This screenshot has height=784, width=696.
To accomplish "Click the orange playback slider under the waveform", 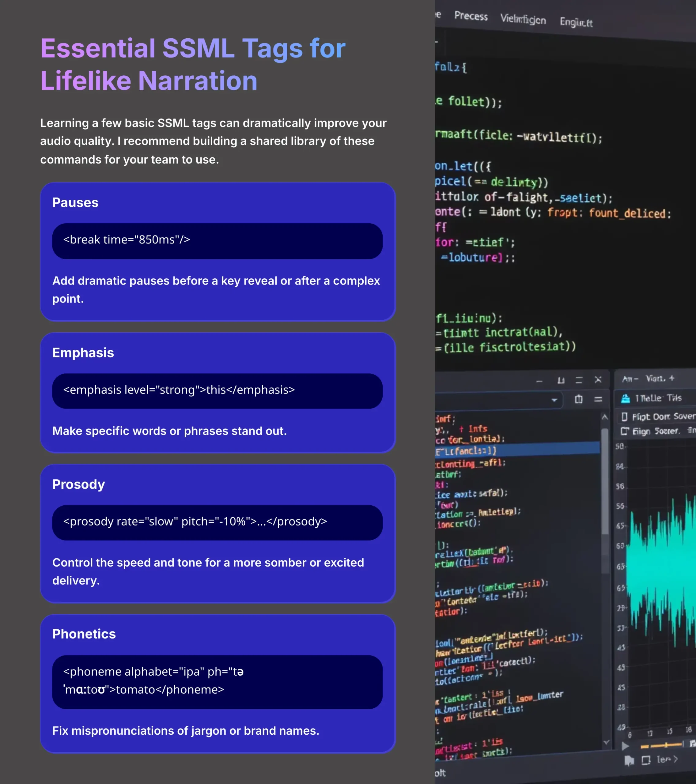I will (x=662, y=745).
